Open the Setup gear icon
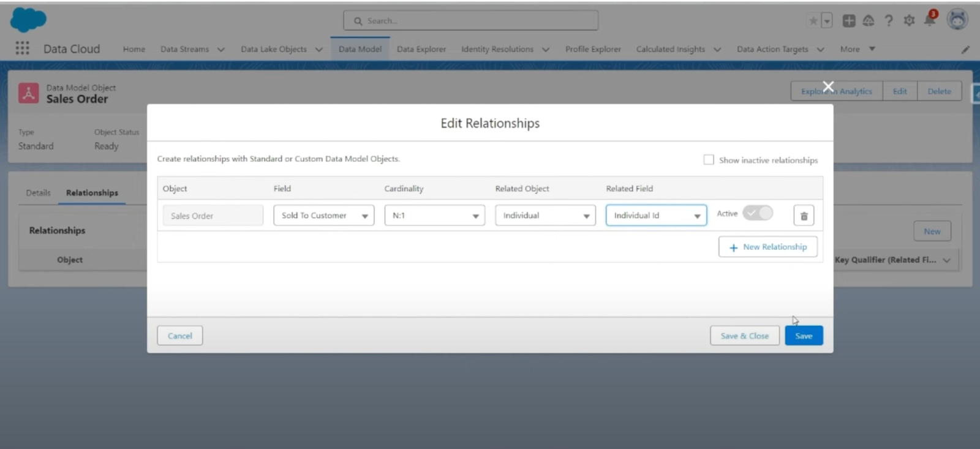The image size is (980, 449). 909,21
